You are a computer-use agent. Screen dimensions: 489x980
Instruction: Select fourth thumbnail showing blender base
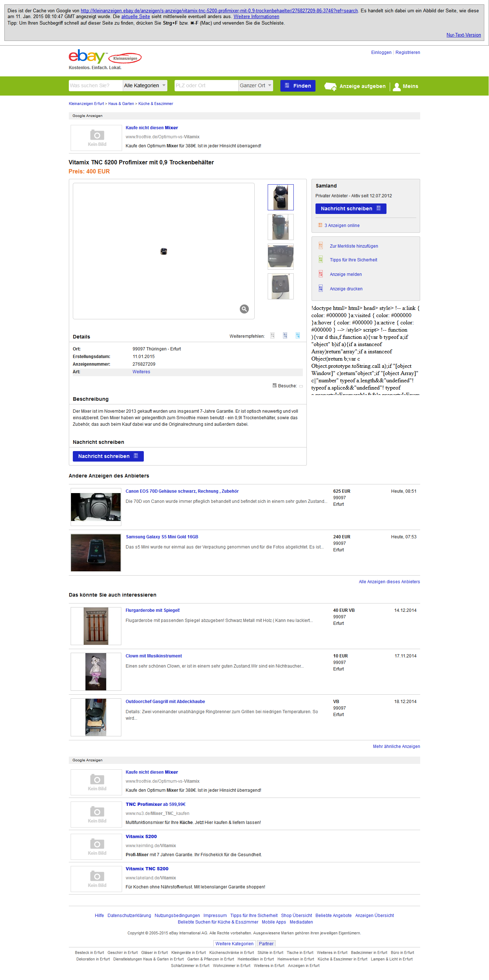280,286
